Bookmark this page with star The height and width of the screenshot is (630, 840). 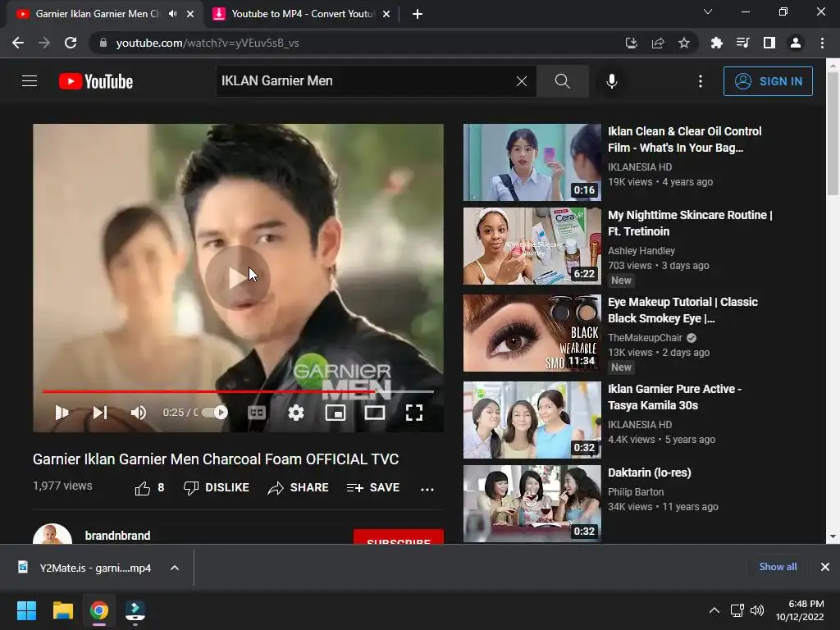(683, 43)
